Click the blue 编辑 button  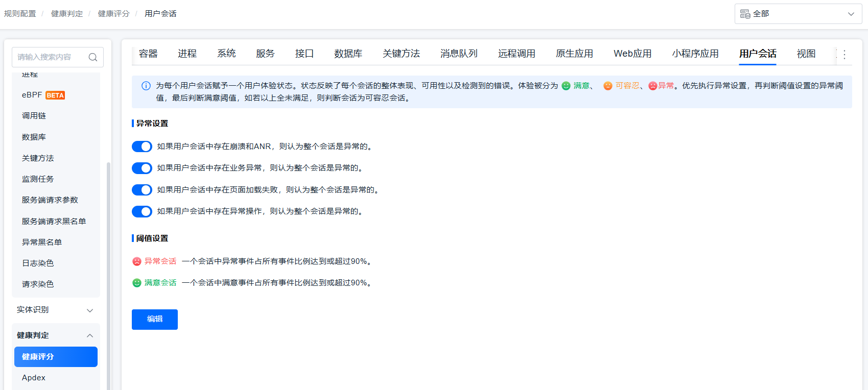coord(155,320)
